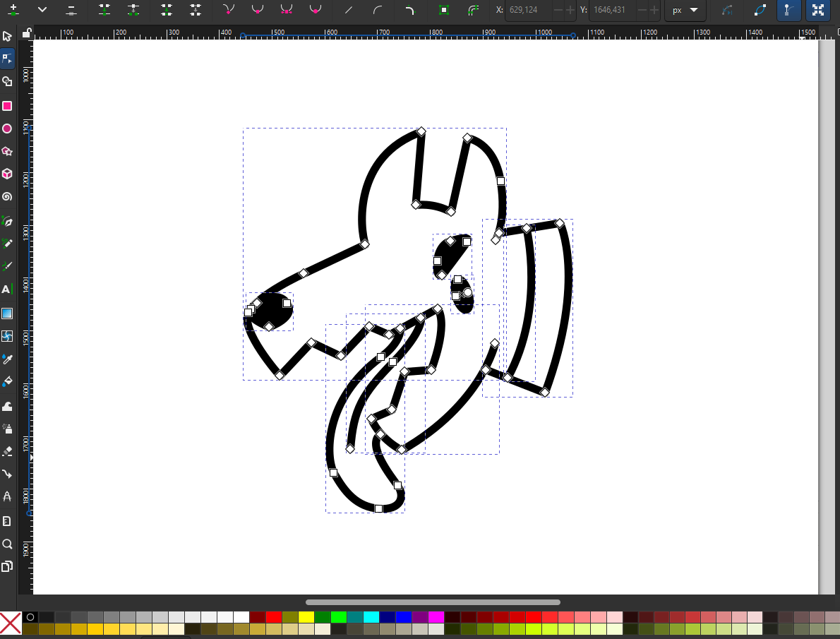Select the Selector arrow tool
The image size is (840, 639).
coord(7,36)
